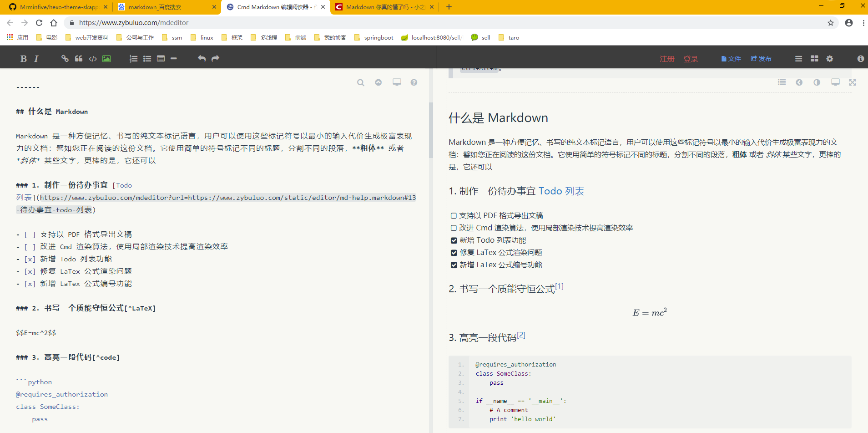Open the hamburger menu in Cmd toolbar
Image resolution: width=868 pixels, height=433 pixels.
(x=798, y=59)
